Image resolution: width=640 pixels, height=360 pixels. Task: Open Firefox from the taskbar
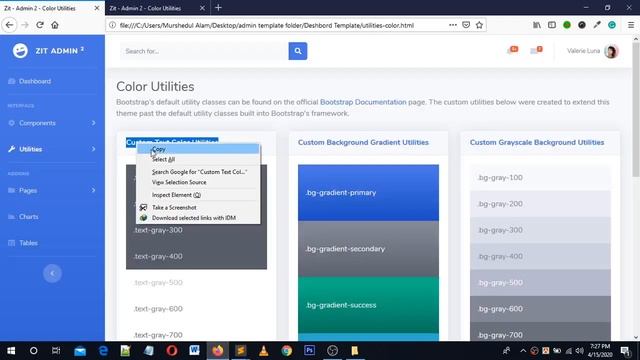[x=218, y=351]
